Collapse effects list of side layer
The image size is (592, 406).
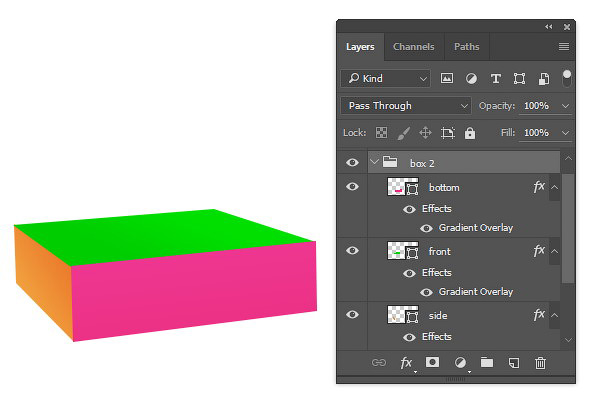(554, 315)
